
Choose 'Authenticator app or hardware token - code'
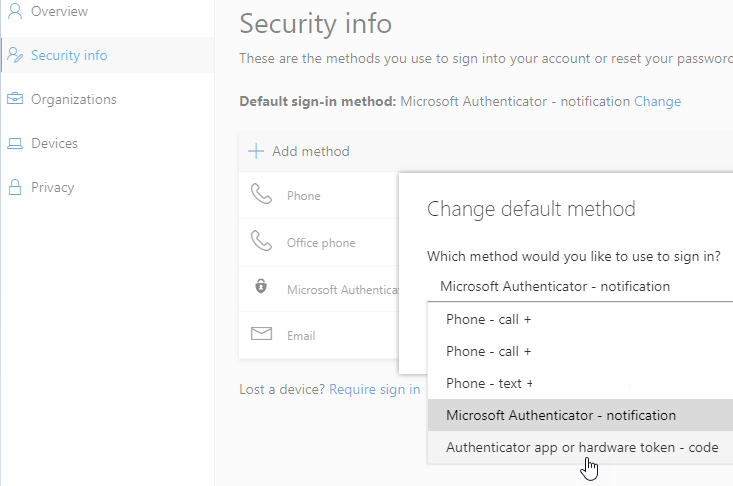(582, 447)
